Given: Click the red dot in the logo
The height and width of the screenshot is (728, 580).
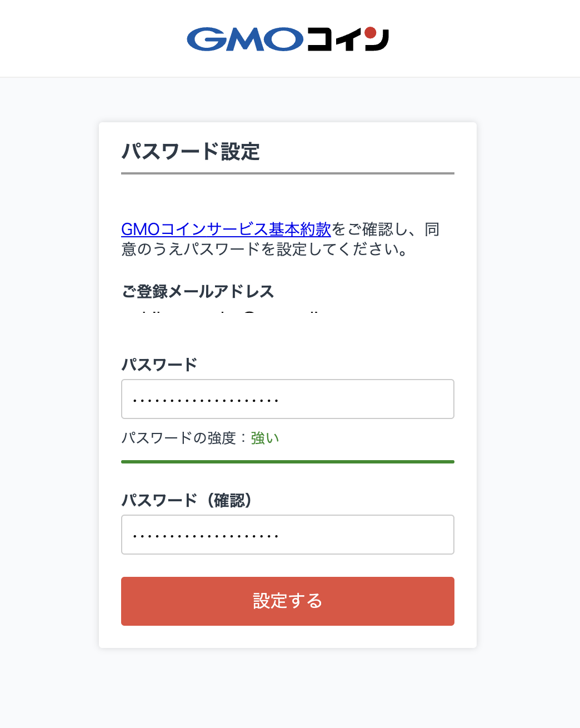Looking at the screenshot, I should (371, 33).
